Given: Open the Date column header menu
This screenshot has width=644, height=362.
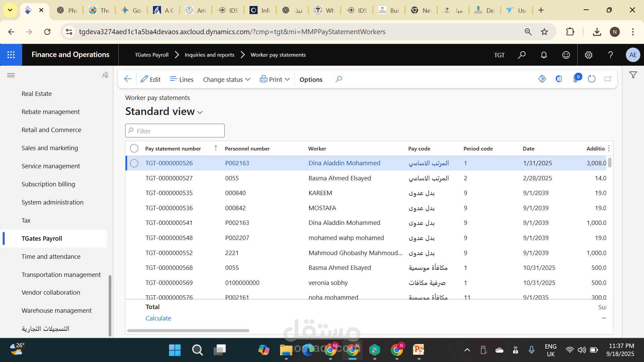Looking at the screenshot, I should pyautogui.click(x=529, y=148).
